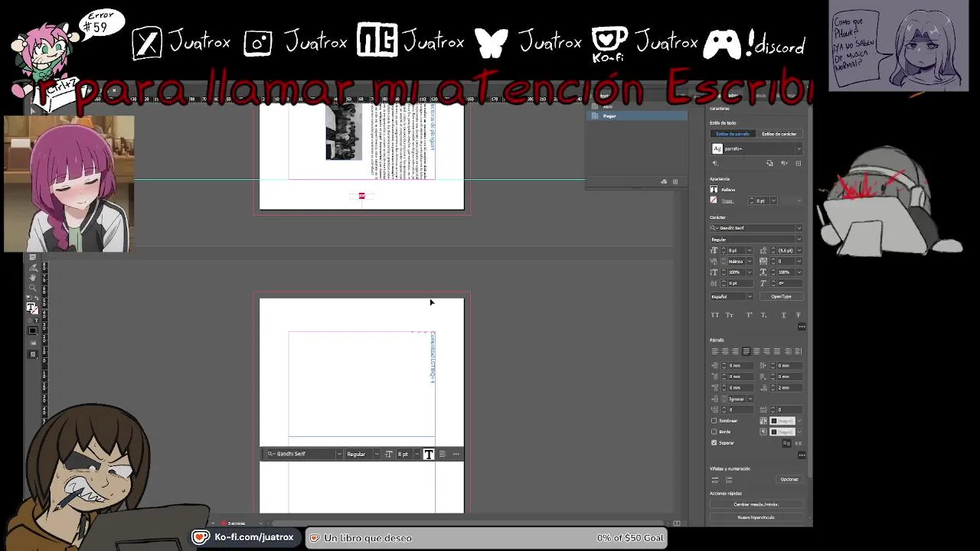The width and height of the screenshot is (980, 551).
Task: Select the Pen tool above the Hand tool
Action: (x=33, y=268)
